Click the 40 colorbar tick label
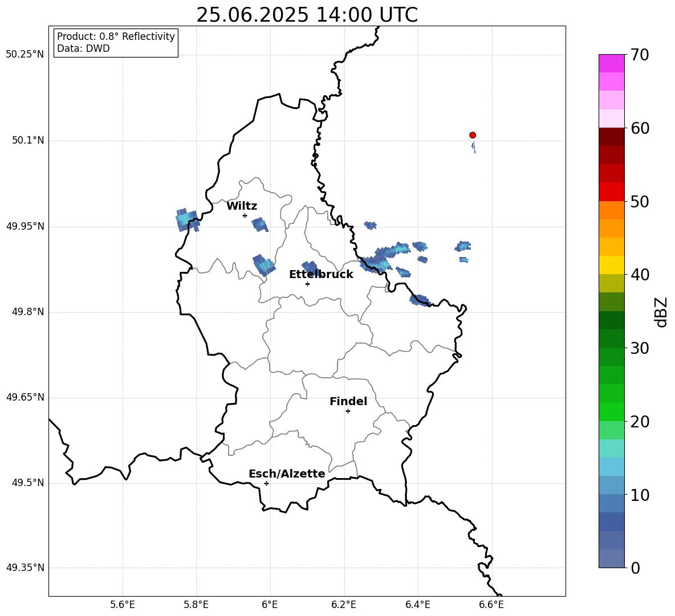This screenshot has height=616, width=675. tap(639, 275)
